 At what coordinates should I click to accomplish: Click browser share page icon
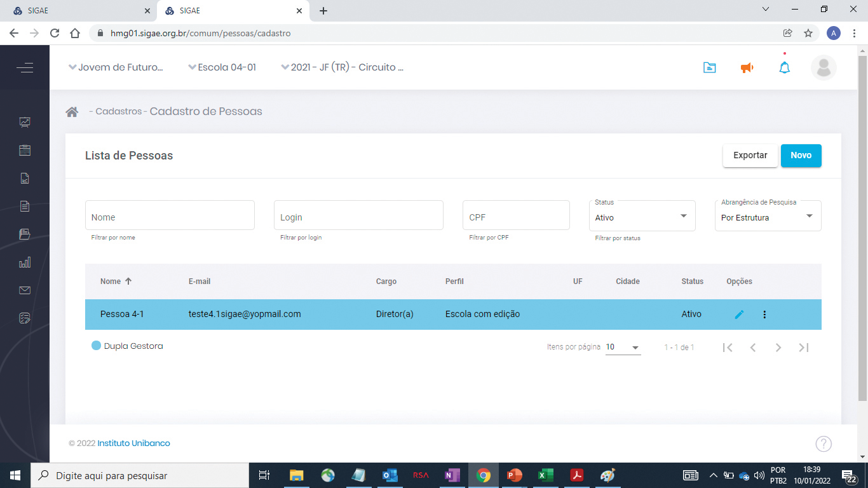pyautogui.click(x=788, y=33)
